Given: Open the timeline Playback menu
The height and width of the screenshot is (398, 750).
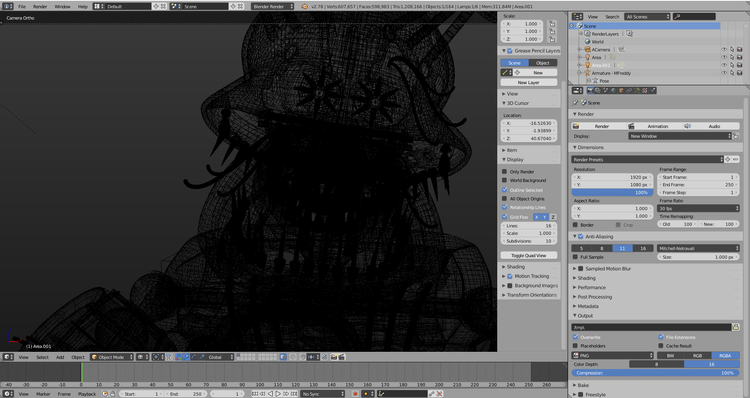Looking at the screenshot, I should tap(87, 394).
